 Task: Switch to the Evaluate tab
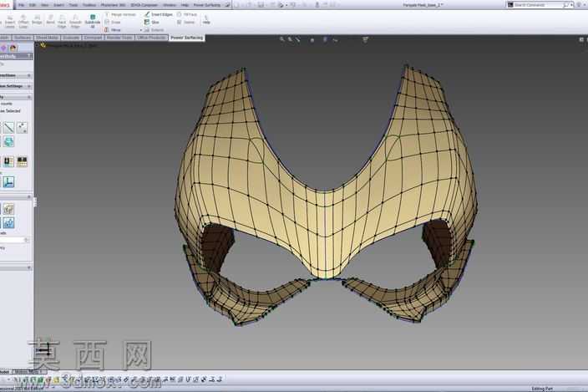71,38
